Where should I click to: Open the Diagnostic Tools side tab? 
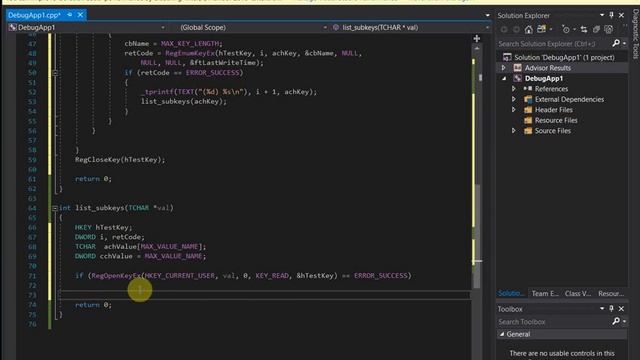(635, 34)
